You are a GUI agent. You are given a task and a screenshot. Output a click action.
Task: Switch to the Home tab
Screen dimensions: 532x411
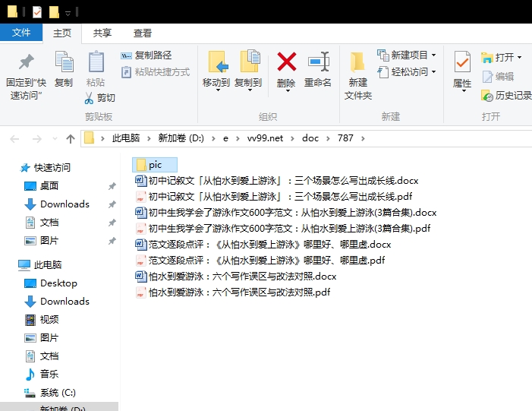tap(62, 33)
